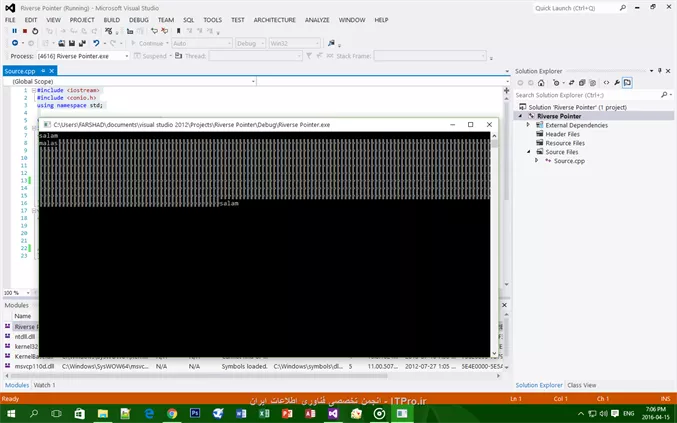Click in Search Solution Explorer field
Screen dimensions: 677x423
(x=587, y=95)
